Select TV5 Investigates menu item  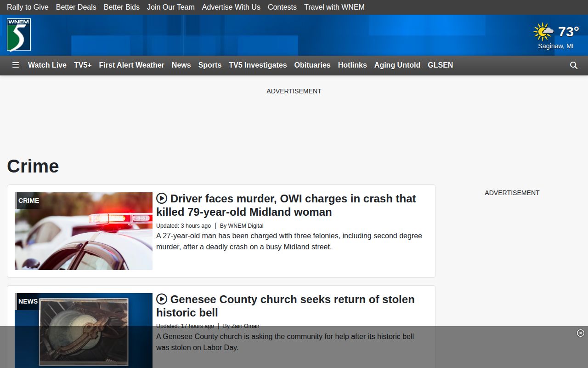[258, 65]
